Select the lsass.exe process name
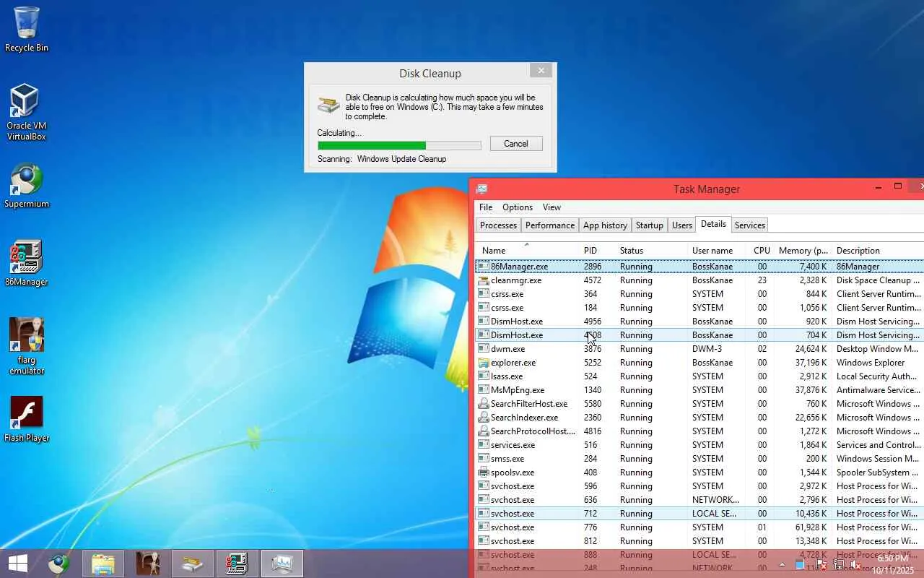Screen dimensions: 924x578 pyautogui.click(x=507, y=376)
